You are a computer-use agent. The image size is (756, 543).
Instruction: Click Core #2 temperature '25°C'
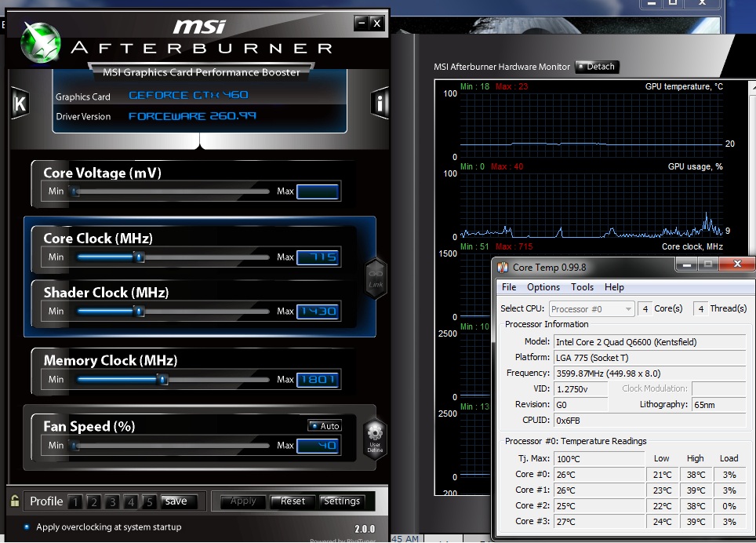[599, 506]
